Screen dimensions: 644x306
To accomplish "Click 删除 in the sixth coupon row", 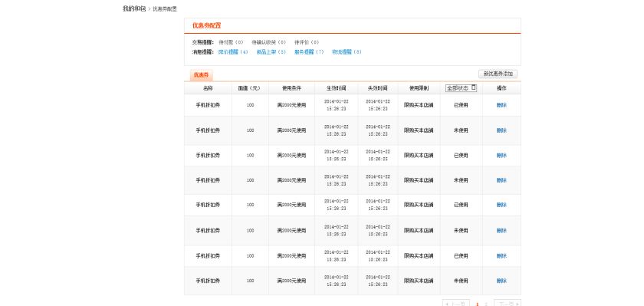I will (x=501, y=231).
